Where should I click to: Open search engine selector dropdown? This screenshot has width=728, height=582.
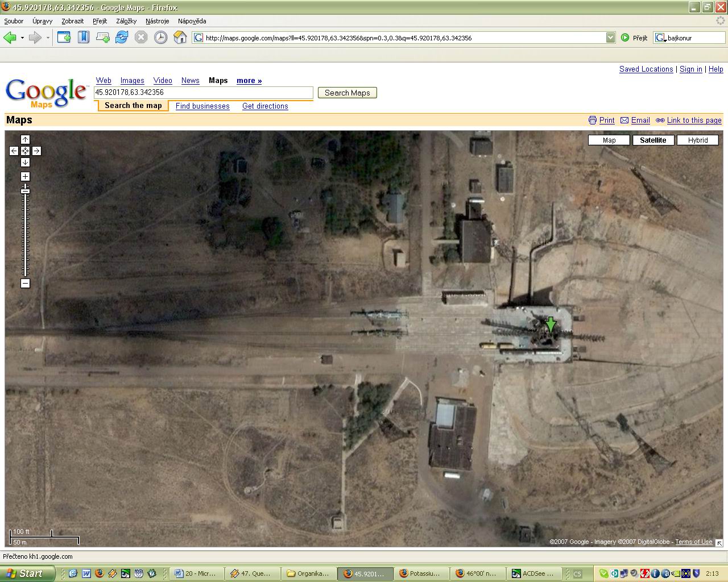pyautogui.click(x=660, y=38)
